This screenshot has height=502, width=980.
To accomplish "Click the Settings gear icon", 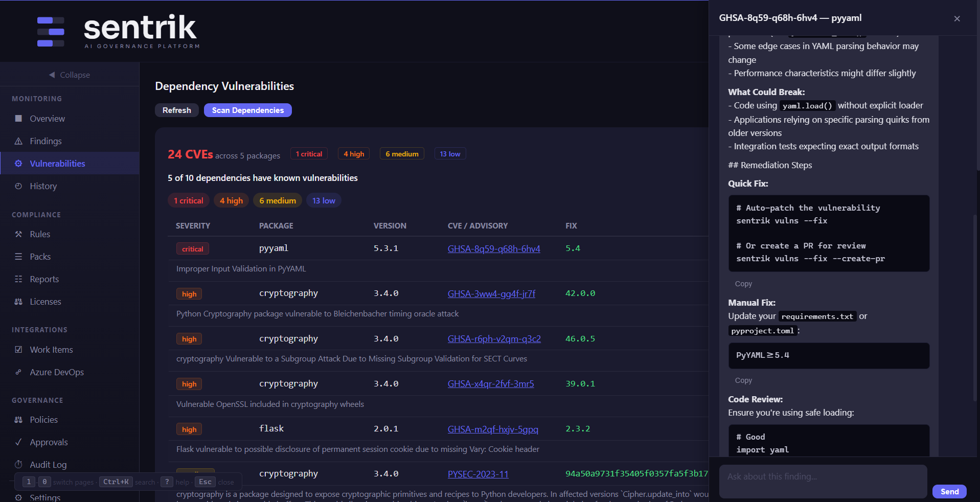I will coord(18,497).
